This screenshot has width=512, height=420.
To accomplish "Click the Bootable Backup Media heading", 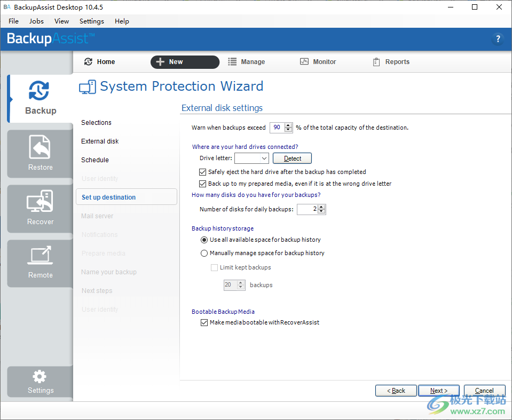I will point(223,312).
